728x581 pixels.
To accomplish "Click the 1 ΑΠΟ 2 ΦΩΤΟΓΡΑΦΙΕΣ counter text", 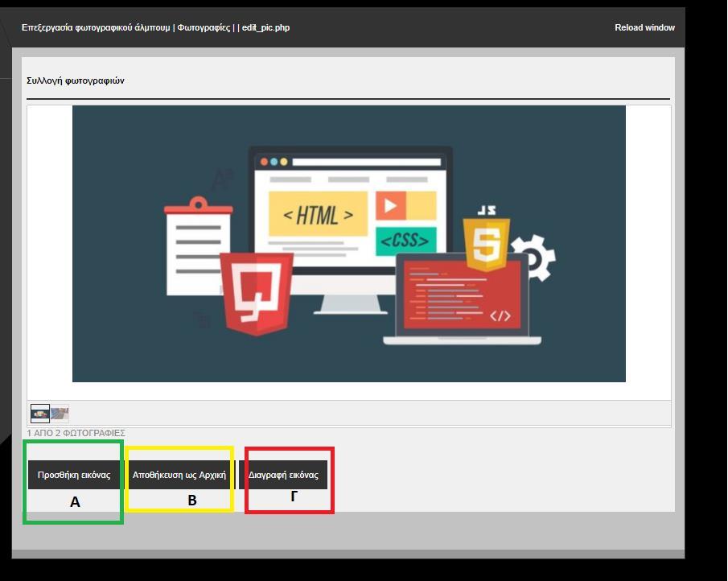I will [x=76, y=433].
